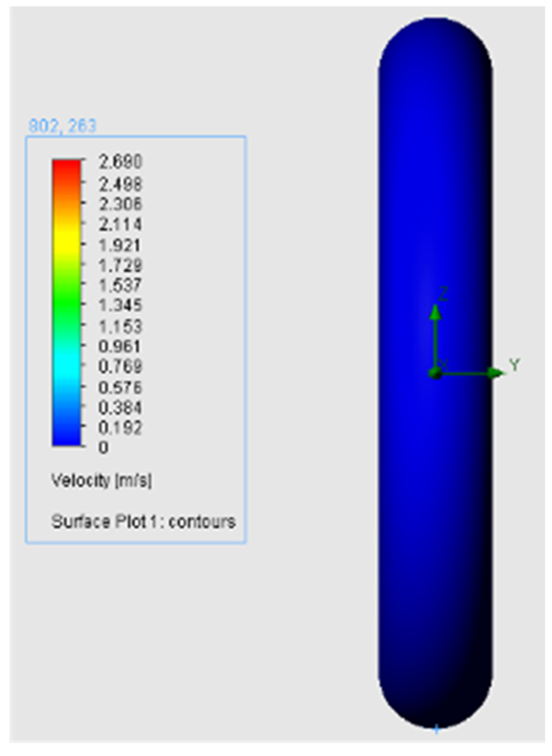
Task: Select the 1.153 legend value
Action: click(121, 327)
